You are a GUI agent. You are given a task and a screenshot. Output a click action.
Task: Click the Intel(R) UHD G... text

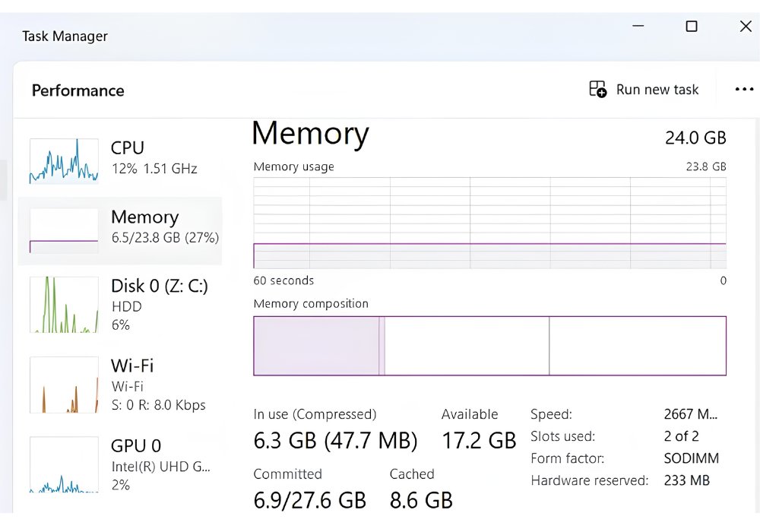161,467
